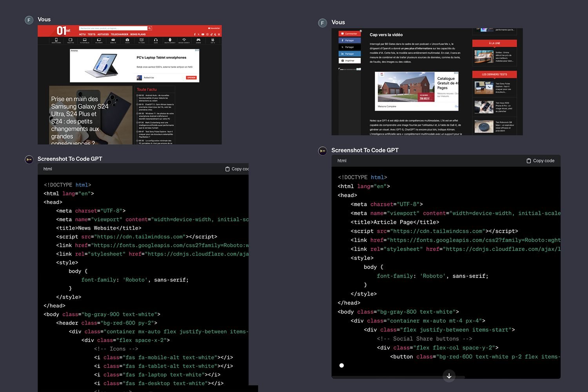Open the uploaded 01net homepage screenshot
This screenshot has width=588, height=392.
130,85
